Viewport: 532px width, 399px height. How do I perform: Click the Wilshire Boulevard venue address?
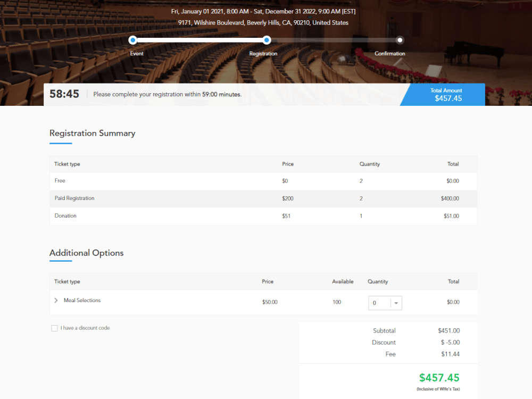pyautogui.click(x=263, y=23)
